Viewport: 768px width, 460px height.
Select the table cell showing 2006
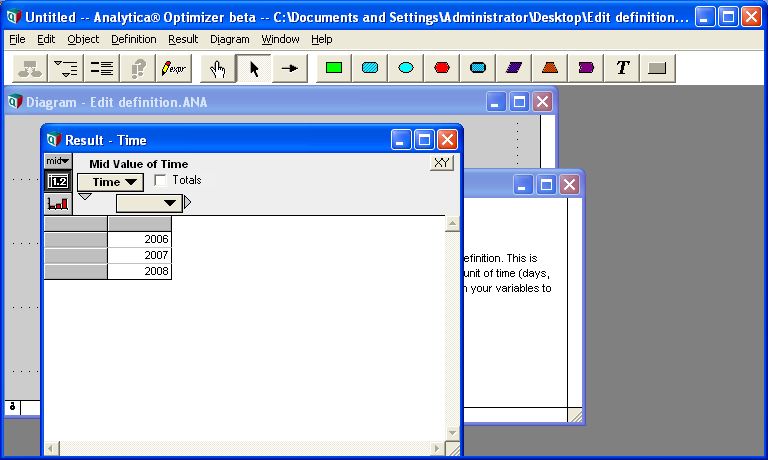point(140,239)
